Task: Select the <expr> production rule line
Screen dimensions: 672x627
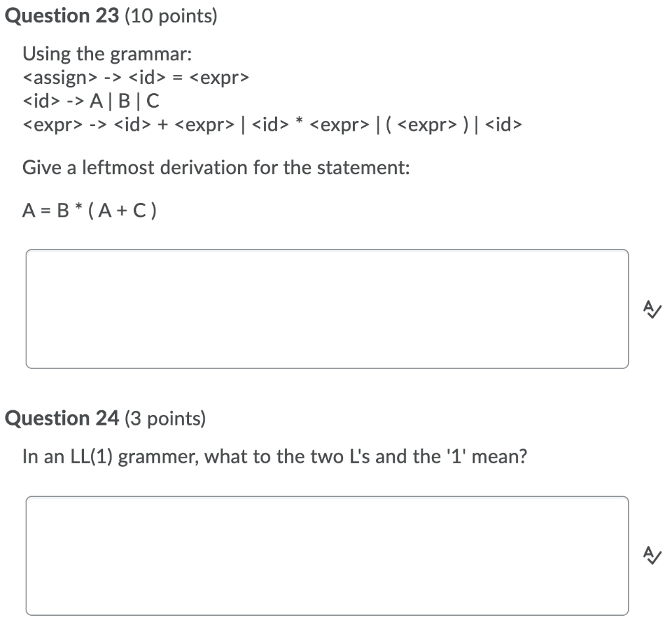Action: tap(272, 124)
